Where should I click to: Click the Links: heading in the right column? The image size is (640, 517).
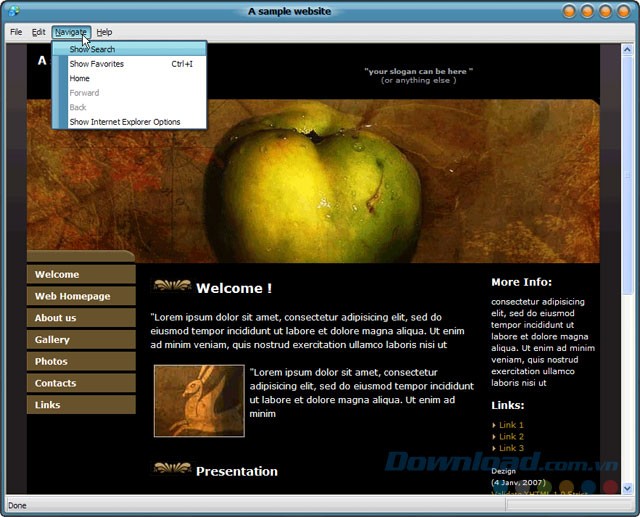[x=508, y=405]
